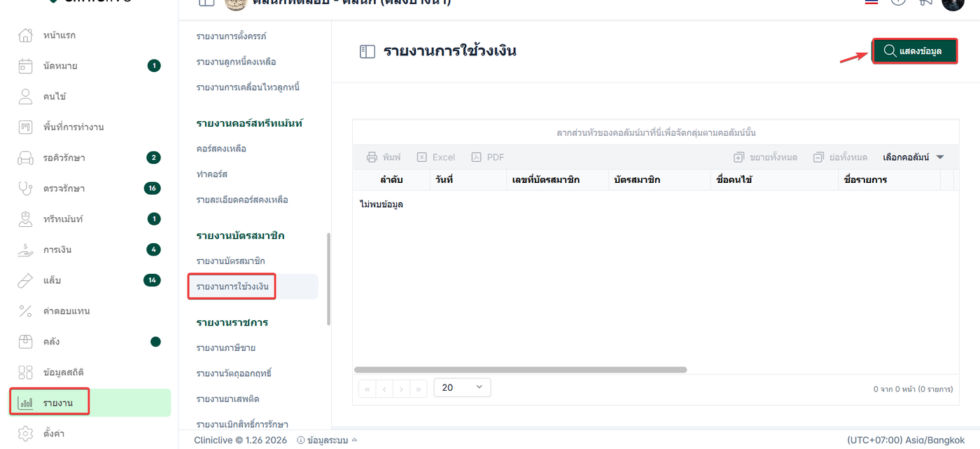Image resolution: width=980 pixels, height=449 pixels.
Task: Export the table with the PDF icon
Action: [477, 158]
